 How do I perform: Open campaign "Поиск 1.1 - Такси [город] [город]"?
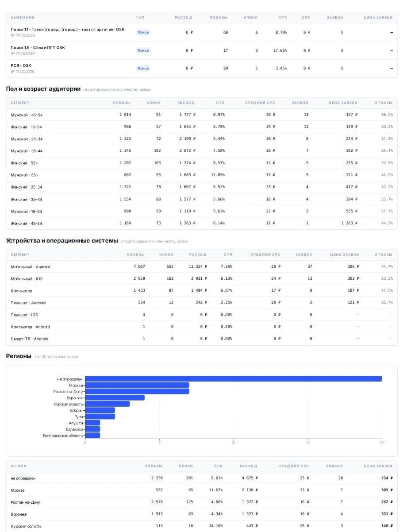click(x=68, y=30)
